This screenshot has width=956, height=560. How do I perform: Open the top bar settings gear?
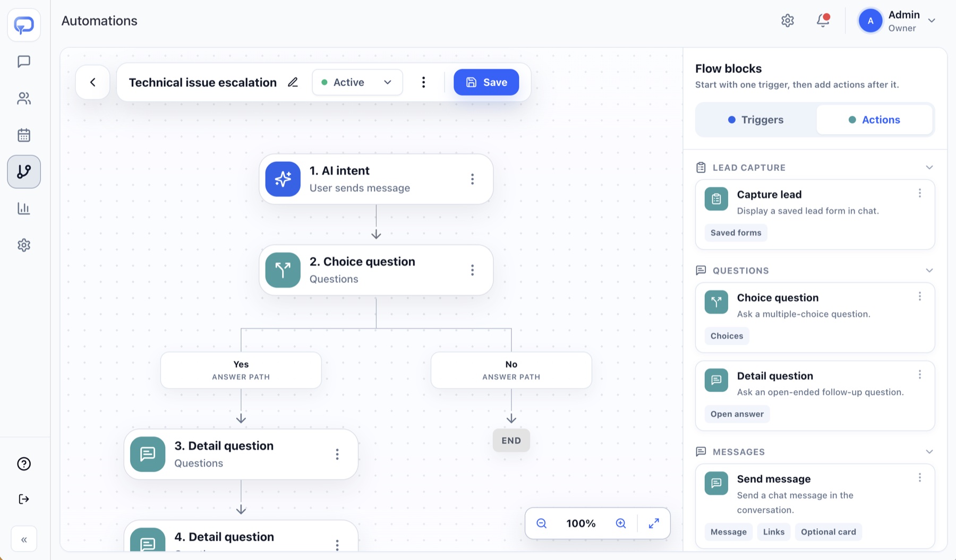tap(788, 21)
